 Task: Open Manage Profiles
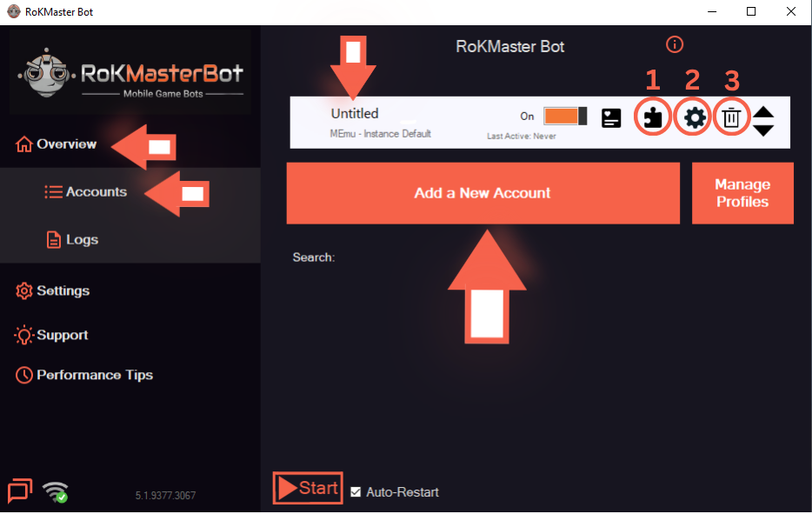pos(742,193)
